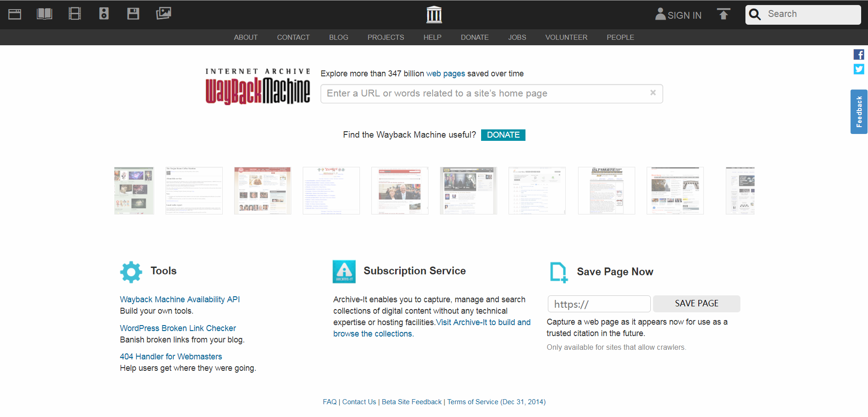Open the Video filmstrip icon

coord(75,14)
